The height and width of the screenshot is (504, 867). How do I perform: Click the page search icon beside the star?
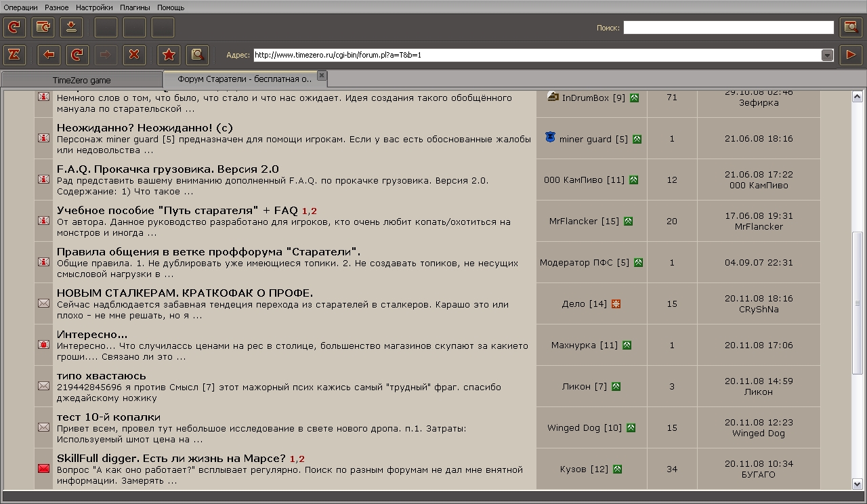197,55
